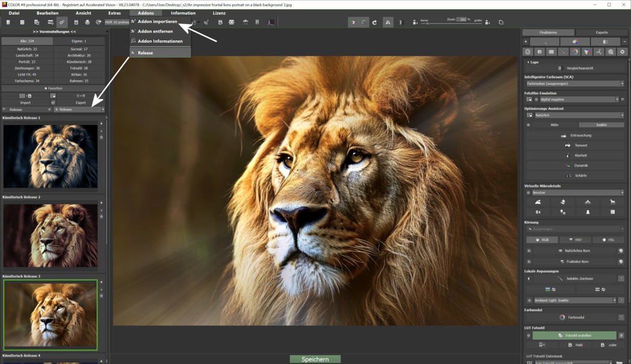Viewport: 631px width, 364px height.
Task: Open the Release preset filter dropdown
Action: point(79,110)
